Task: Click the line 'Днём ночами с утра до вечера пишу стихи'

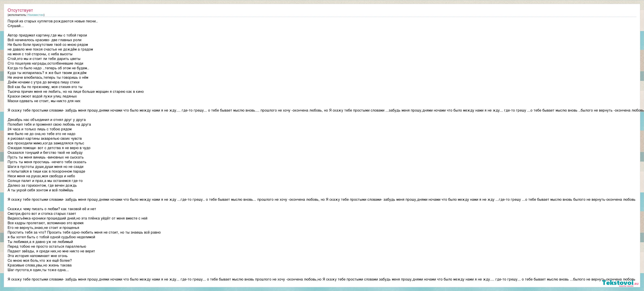Action: click(x=44, y=82)
